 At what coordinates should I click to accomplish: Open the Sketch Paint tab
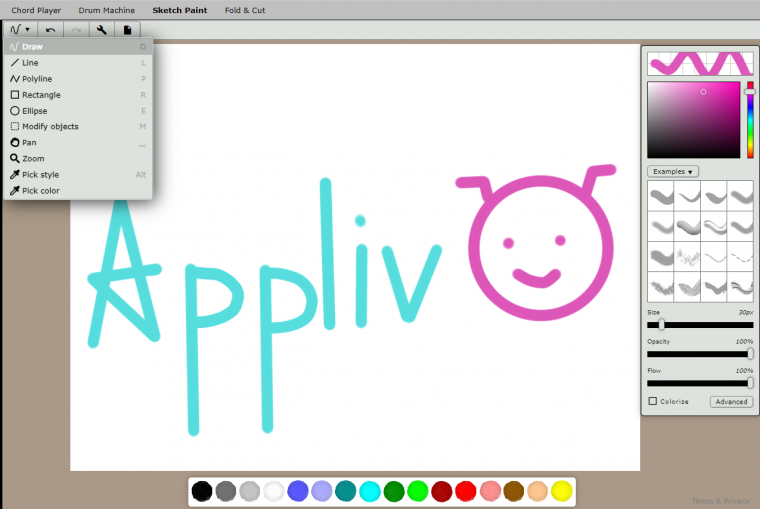click(x=180, y=10)
